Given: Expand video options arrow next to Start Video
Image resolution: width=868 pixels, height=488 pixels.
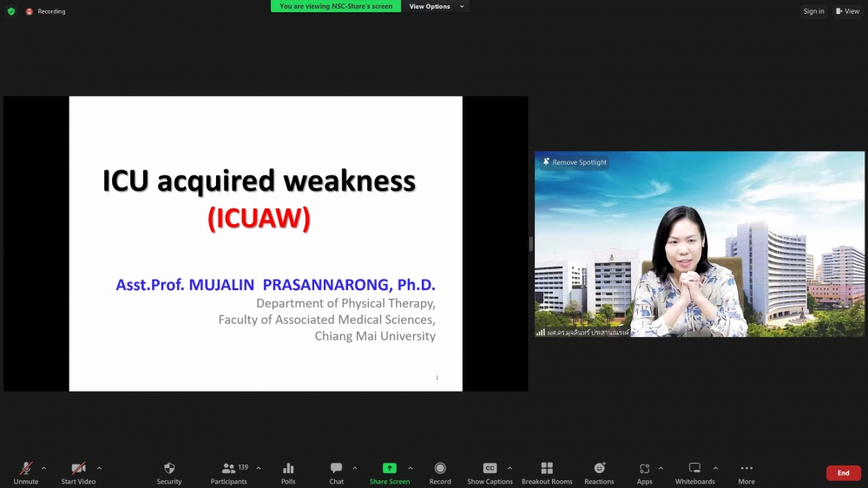Looking at the screenshot, I should coord(99,468).
